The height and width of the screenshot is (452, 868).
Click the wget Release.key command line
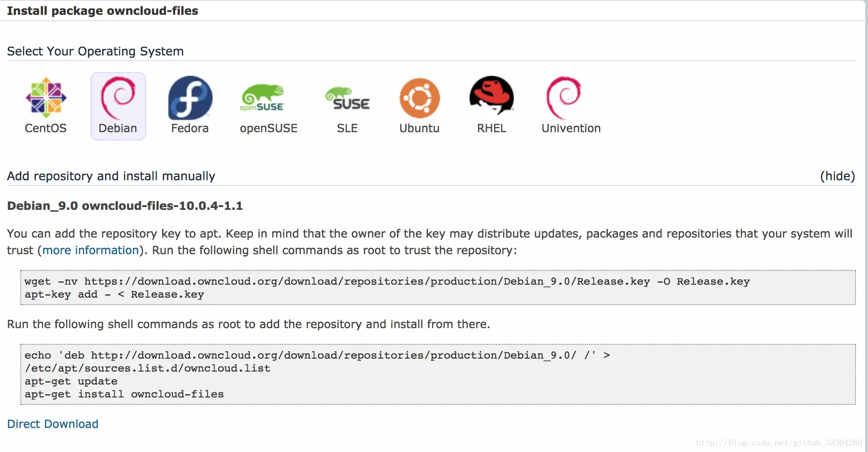[x=387, y=281]
